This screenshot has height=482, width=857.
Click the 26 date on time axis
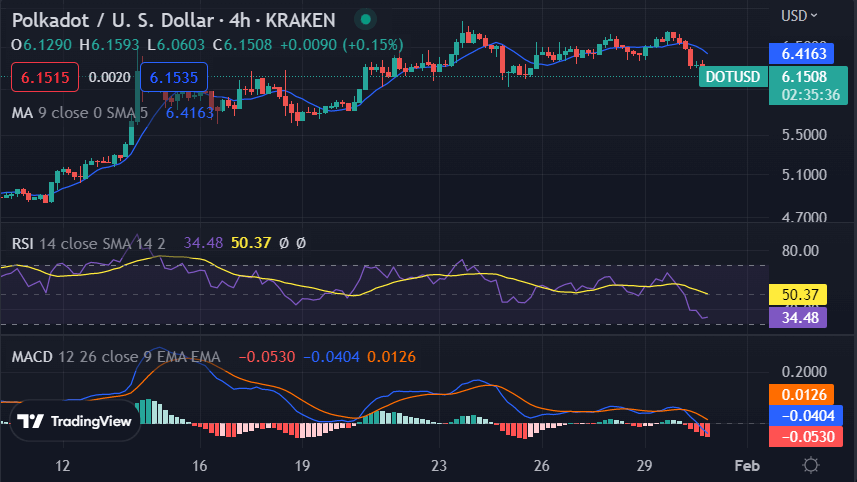(541, 466)
